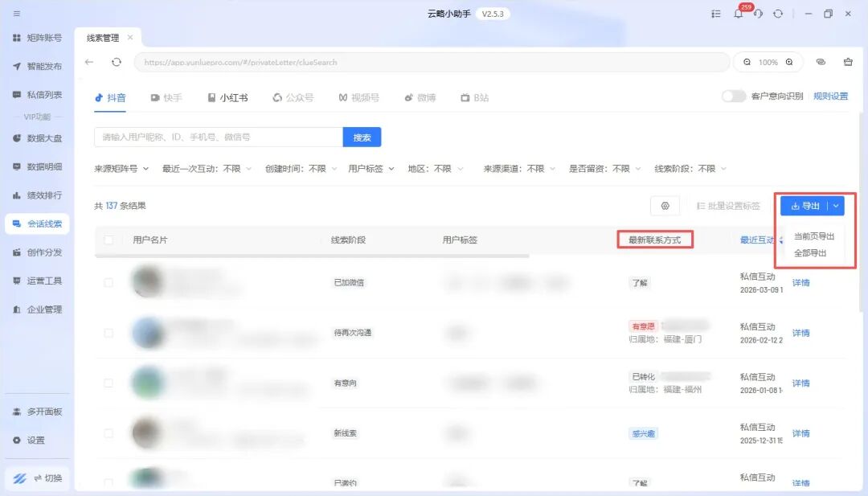Open column settings gear icon

coord(665,206)
